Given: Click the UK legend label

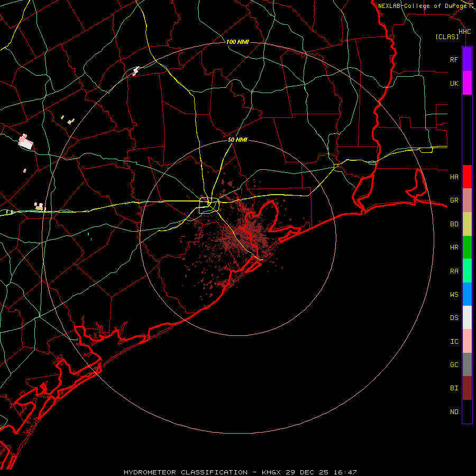Looking at the screenshot, I should pos(454,83).
